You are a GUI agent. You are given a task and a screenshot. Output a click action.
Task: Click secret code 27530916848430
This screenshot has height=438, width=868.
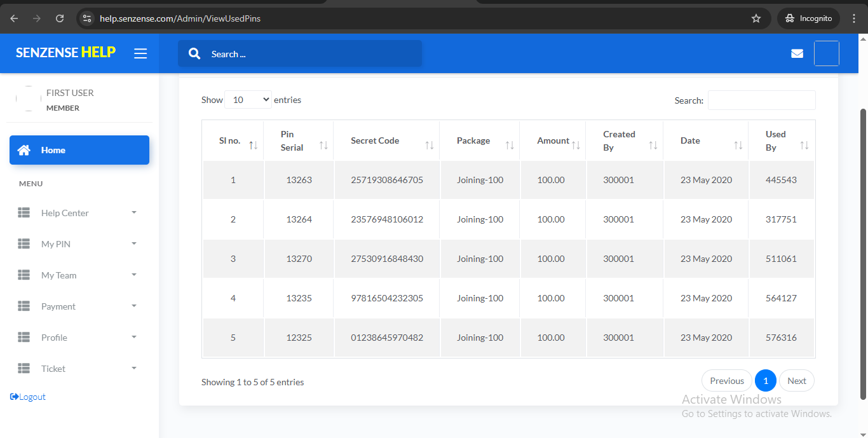tap(387, 259)
